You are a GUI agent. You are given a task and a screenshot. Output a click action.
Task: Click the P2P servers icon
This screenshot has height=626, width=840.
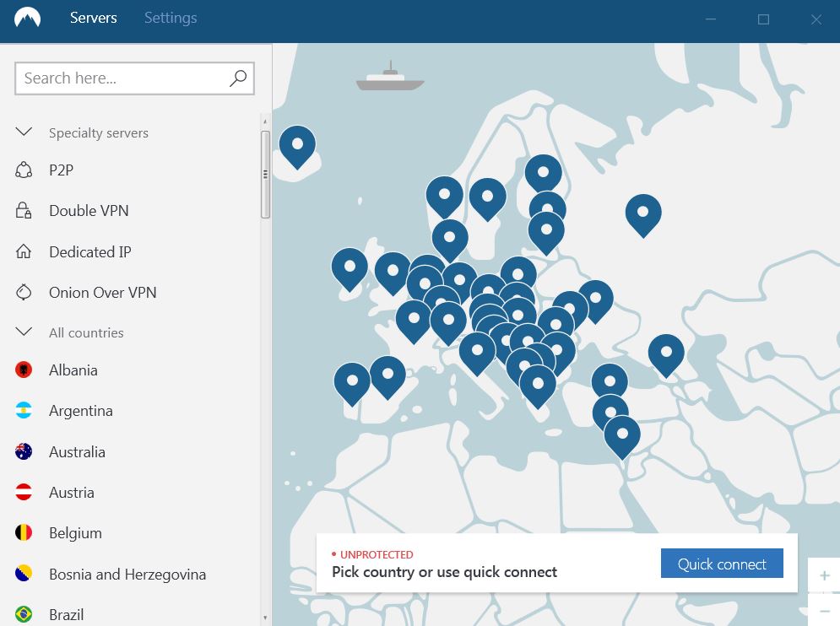coord(24,170)
